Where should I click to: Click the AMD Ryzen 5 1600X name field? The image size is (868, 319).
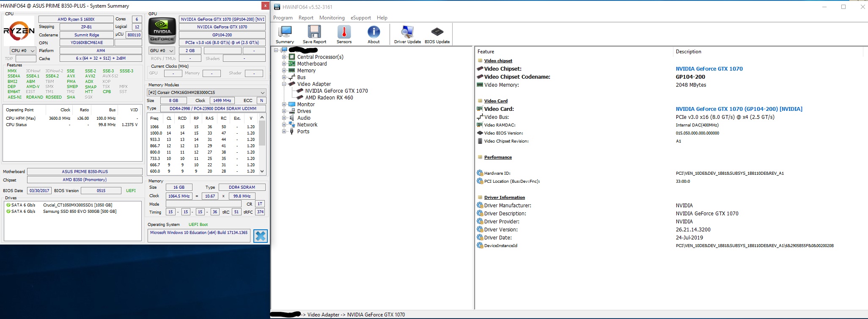coord(76,19)
